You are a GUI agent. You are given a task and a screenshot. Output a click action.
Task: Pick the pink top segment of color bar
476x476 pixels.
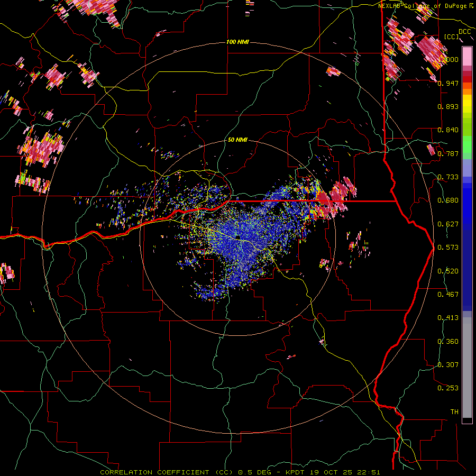[x=467, y=56]
